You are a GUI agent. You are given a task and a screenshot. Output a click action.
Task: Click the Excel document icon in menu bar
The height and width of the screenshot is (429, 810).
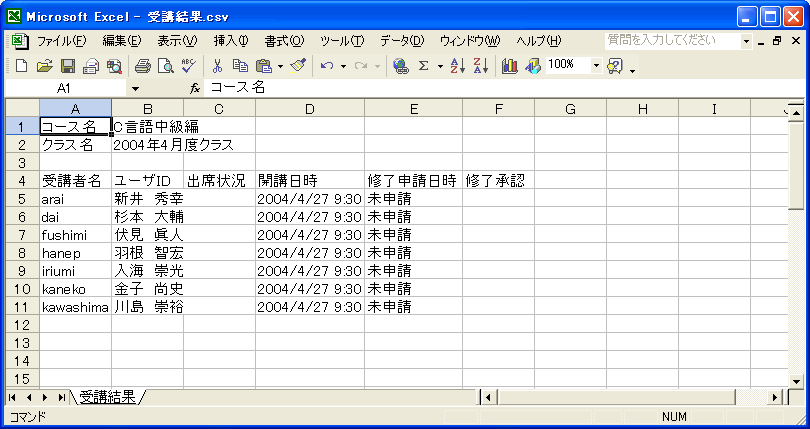pos(20,41)
